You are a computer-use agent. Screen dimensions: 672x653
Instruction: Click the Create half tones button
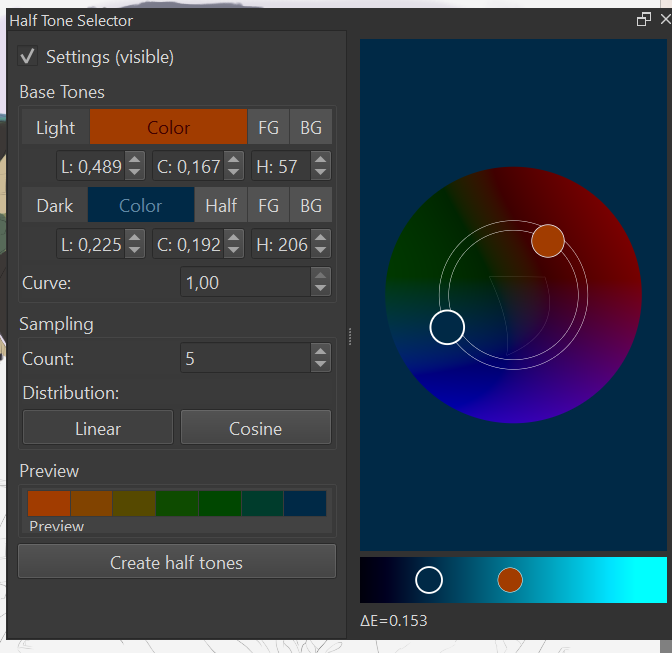point(176,562)
